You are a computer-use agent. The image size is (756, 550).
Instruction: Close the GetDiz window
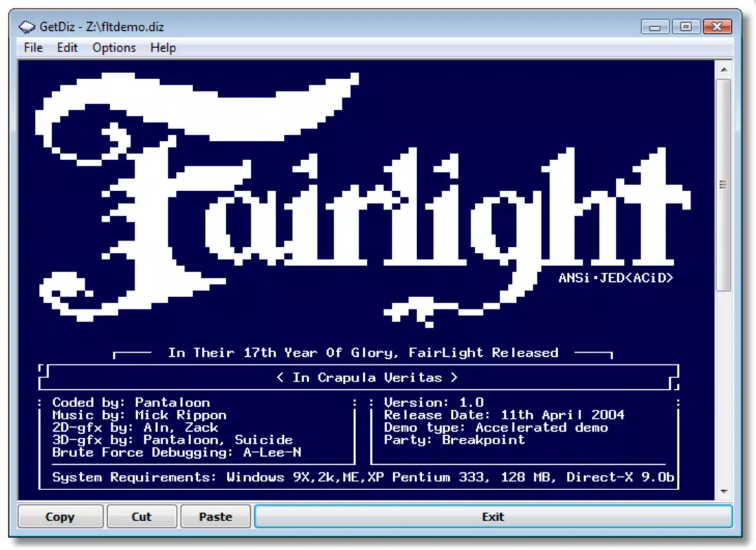[718, 27]
